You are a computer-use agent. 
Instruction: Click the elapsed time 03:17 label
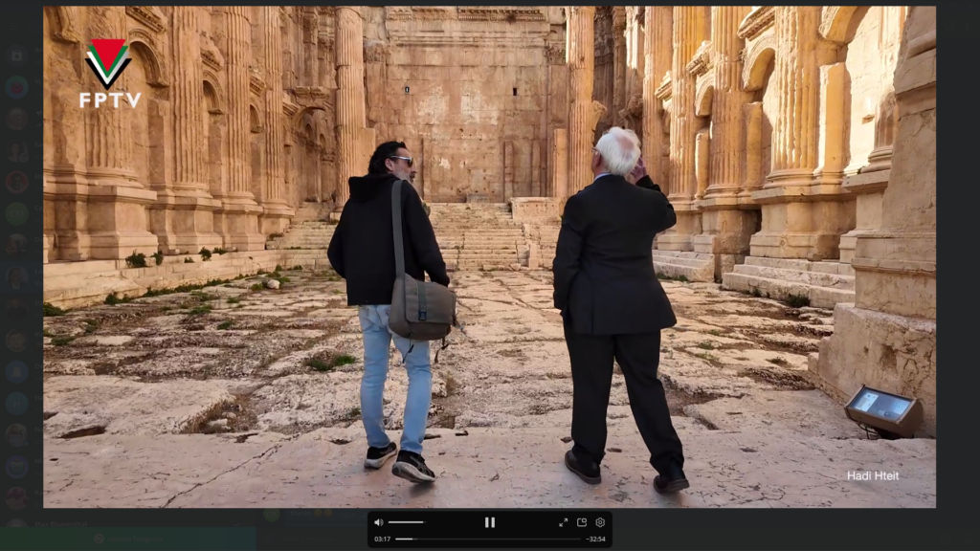[x=382, y=540]
